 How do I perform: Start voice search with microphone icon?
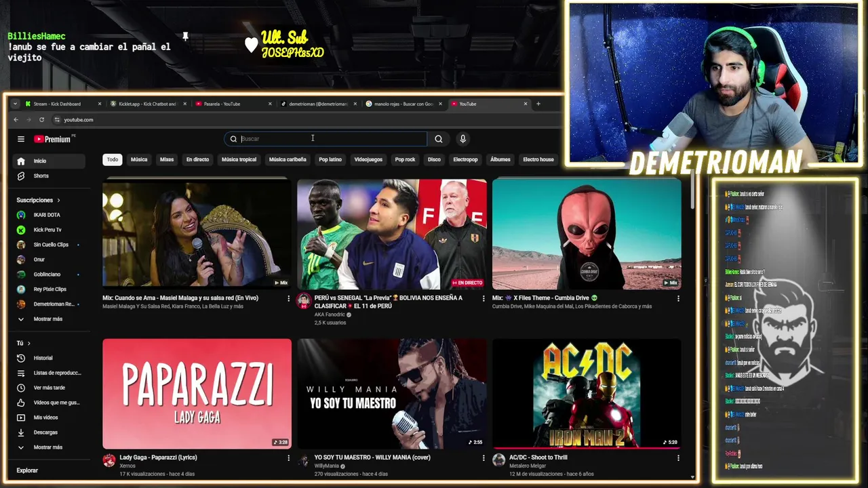pyautogui.click(x=462, y=139)
